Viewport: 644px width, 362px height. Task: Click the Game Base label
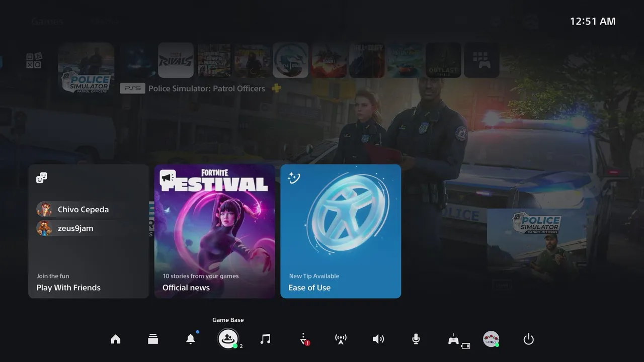(228, 320)
